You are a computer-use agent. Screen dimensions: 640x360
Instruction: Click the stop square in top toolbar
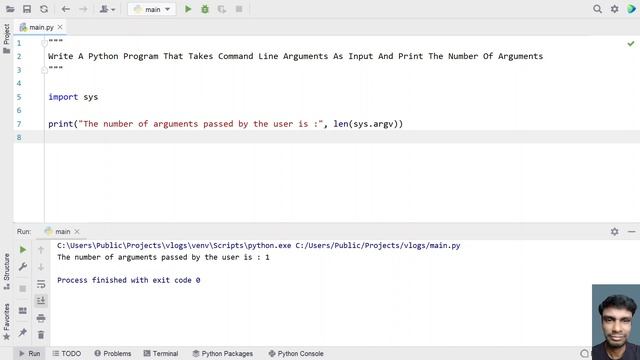pyautogui.click(x=239, y=9)
